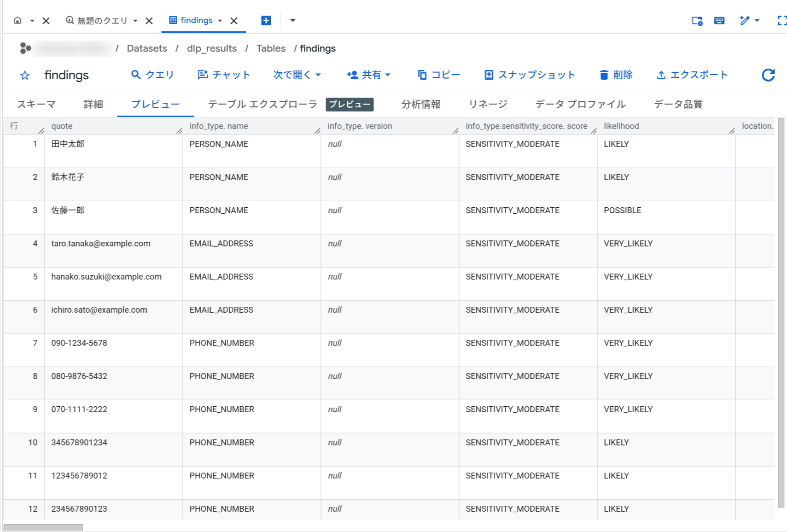
Task: Open the データ品質 tab
Action: tap(678, 104)
